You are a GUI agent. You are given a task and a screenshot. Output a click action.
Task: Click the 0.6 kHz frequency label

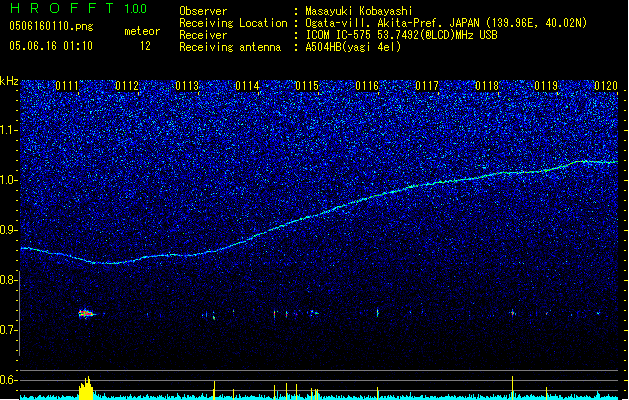click(9, 380)
